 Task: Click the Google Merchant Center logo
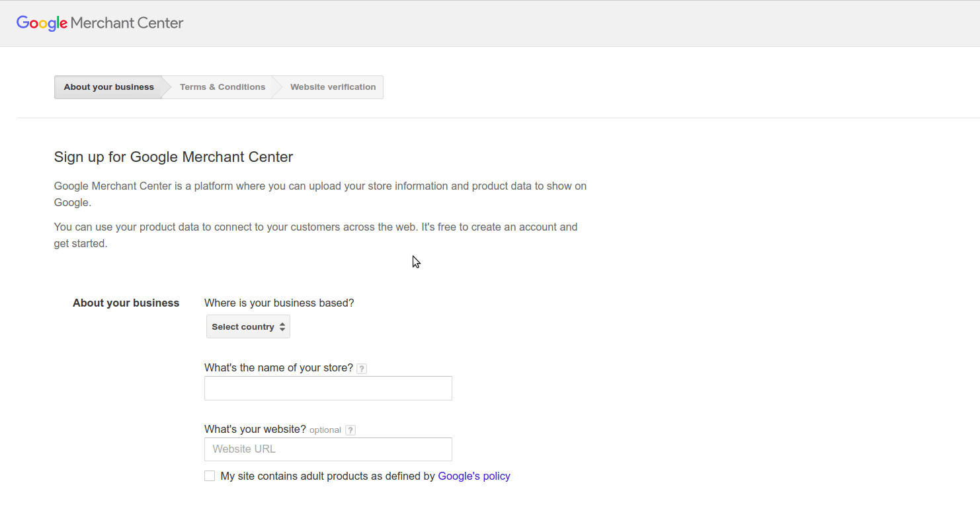pos(100,23)
